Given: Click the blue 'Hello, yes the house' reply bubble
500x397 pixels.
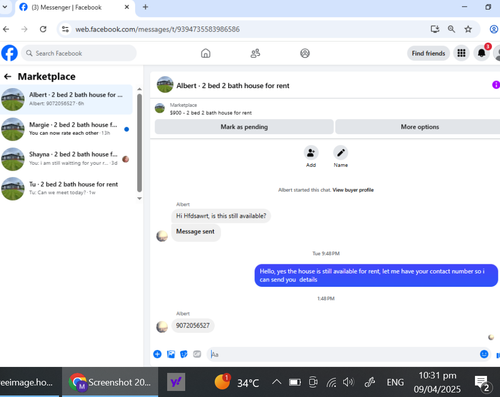Looking at the screenshot, I should (x=376, y=275).
